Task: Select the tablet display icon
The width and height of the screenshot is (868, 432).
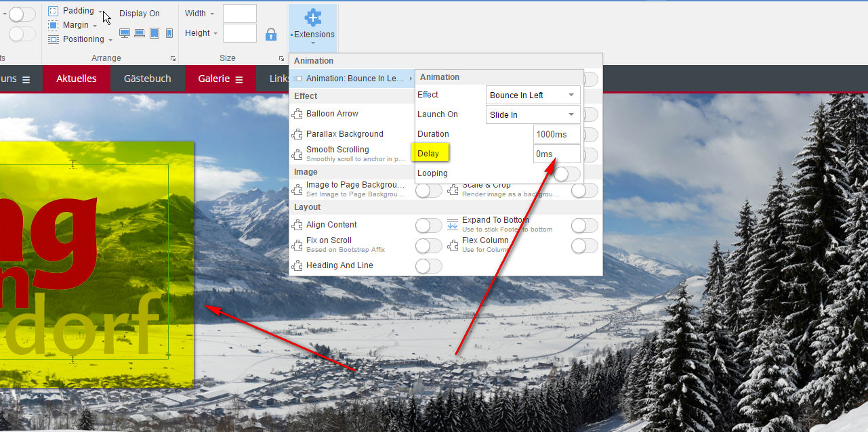Action: click(x=154, y=33)
